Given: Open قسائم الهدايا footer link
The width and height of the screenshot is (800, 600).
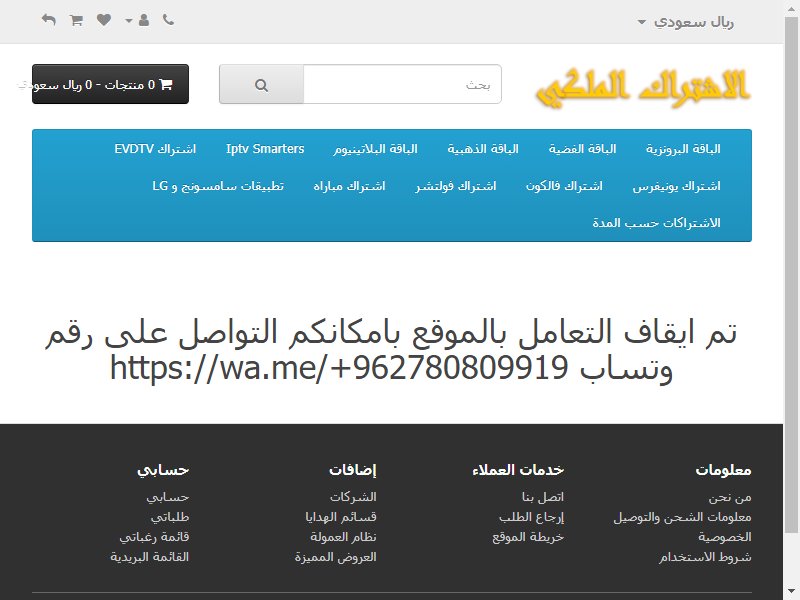Looking at the screenshot, I should pos(341,517).
